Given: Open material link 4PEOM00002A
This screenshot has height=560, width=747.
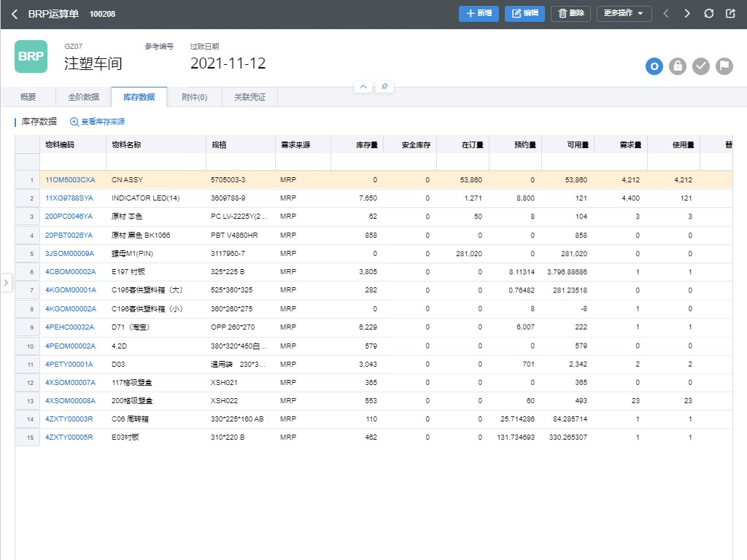Looking at the screenshot, I should (x=70, y=346).
